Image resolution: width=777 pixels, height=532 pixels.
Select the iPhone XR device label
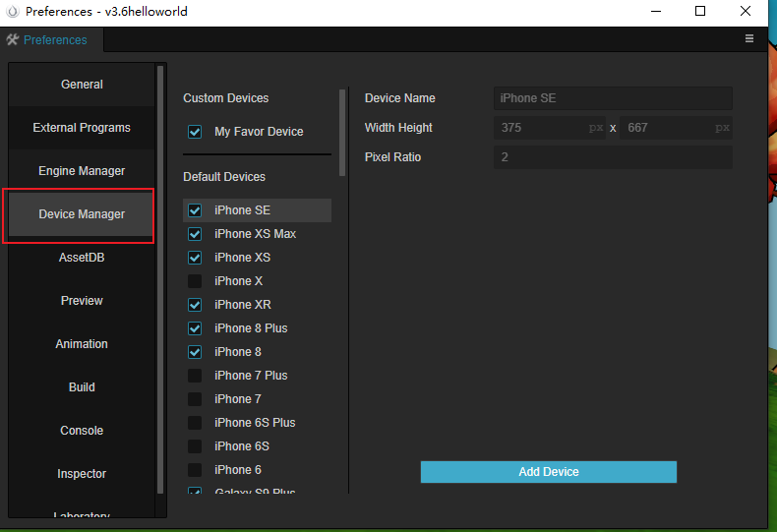click(x=243, y=305)
